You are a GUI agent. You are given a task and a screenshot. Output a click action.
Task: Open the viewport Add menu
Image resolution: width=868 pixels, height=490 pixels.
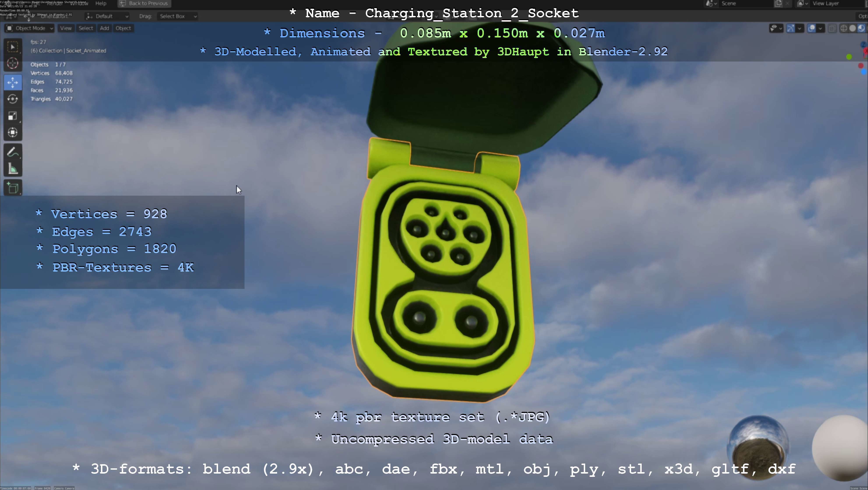[104, 28]
